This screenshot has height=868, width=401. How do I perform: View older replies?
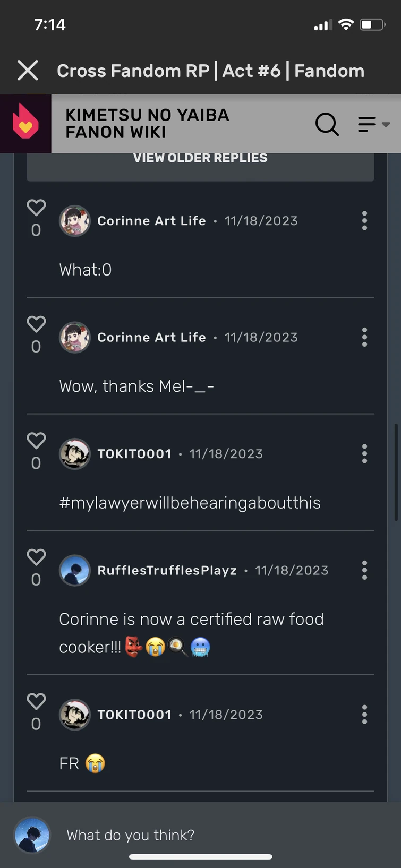pyautogui.click(x=200, y=159)
